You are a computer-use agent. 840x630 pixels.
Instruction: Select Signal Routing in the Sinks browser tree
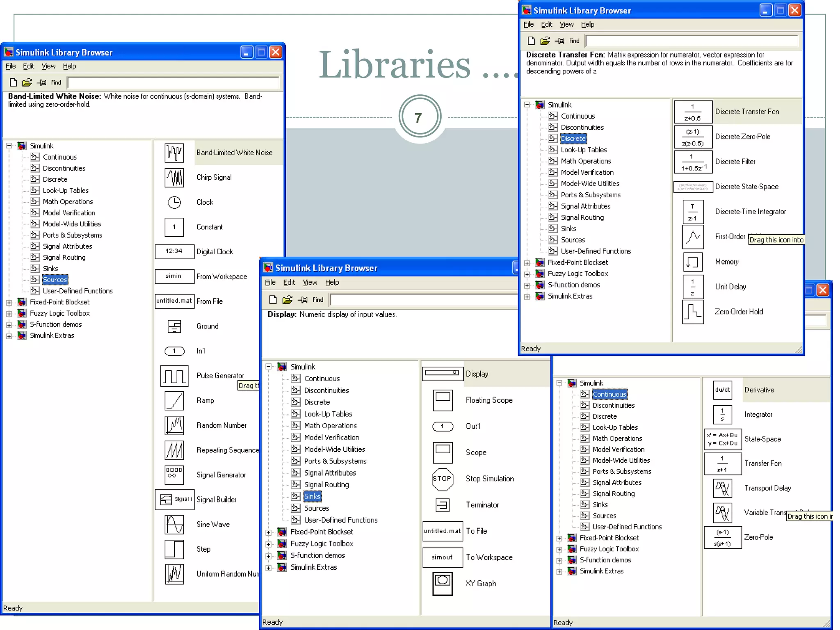pyautogui.click(x=326, y=485)
